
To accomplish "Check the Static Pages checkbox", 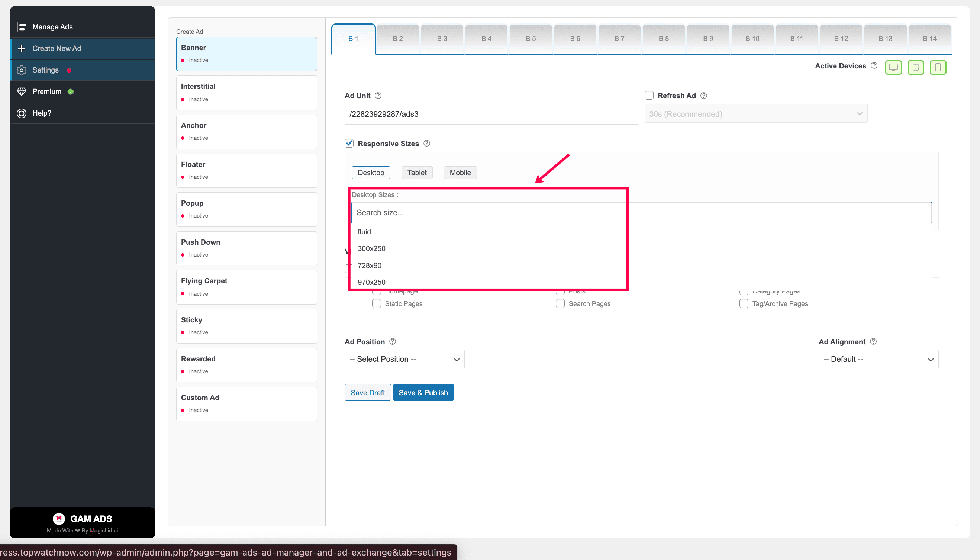I will click(376, 303).
